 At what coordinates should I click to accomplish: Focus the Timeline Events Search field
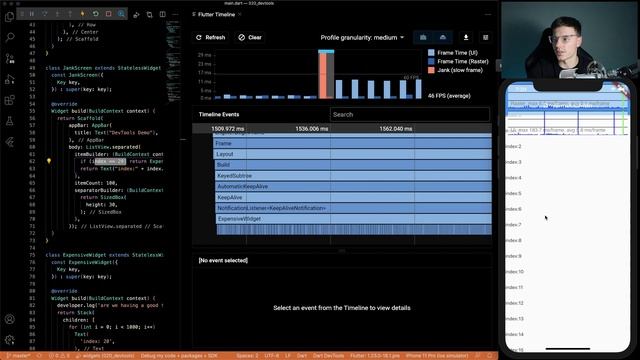(x=409, y=114)
